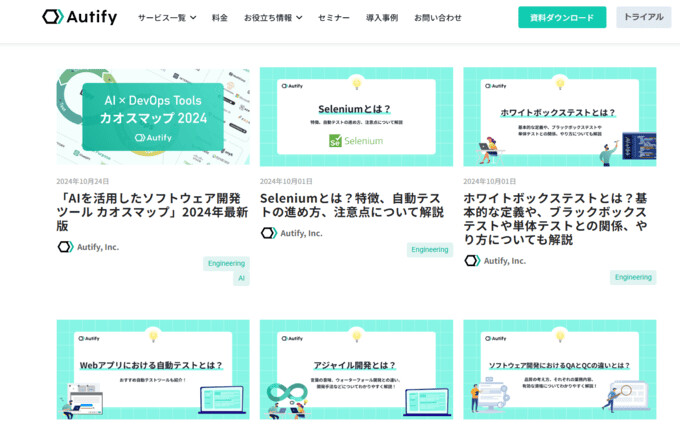Open the ホワイトボックステストとは？ article thumbnail
The image size is (680, 425).
pyautogui.click(x=559, y=116)
